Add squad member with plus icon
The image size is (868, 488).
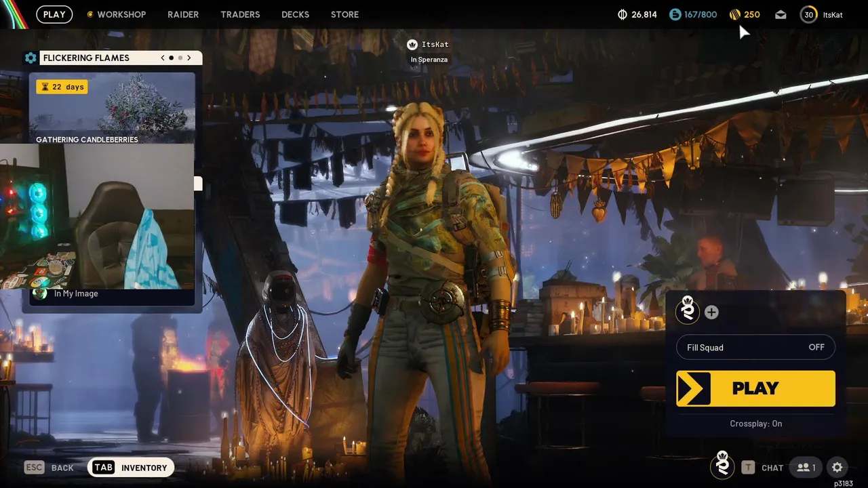click(711, 312)
